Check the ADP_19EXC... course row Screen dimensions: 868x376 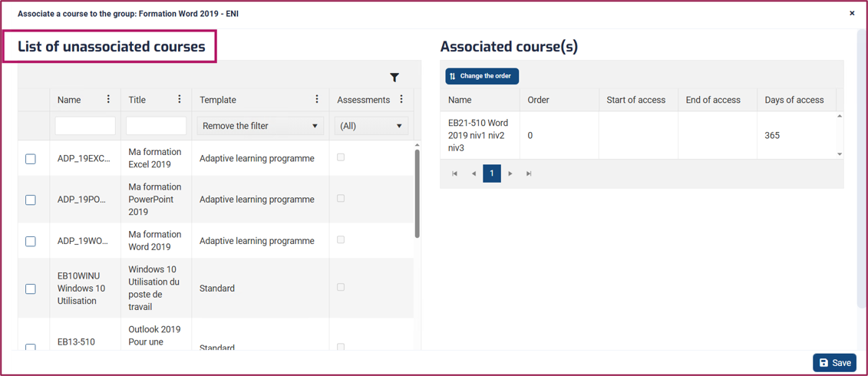pos(31,159)
